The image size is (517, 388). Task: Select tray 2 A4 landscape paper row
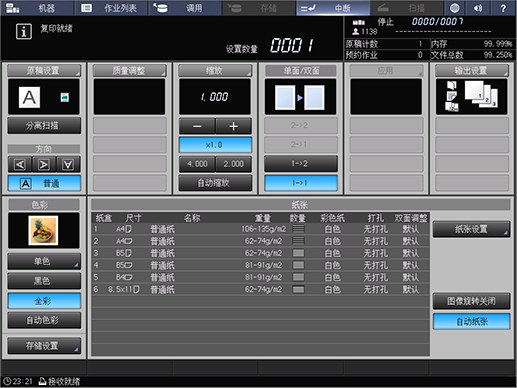click(x=261, y=241)
